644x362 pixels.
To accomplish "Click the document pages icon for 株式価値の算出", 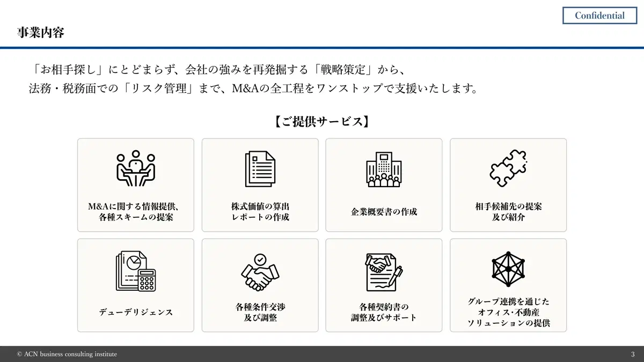I will (x=260, y=168).
